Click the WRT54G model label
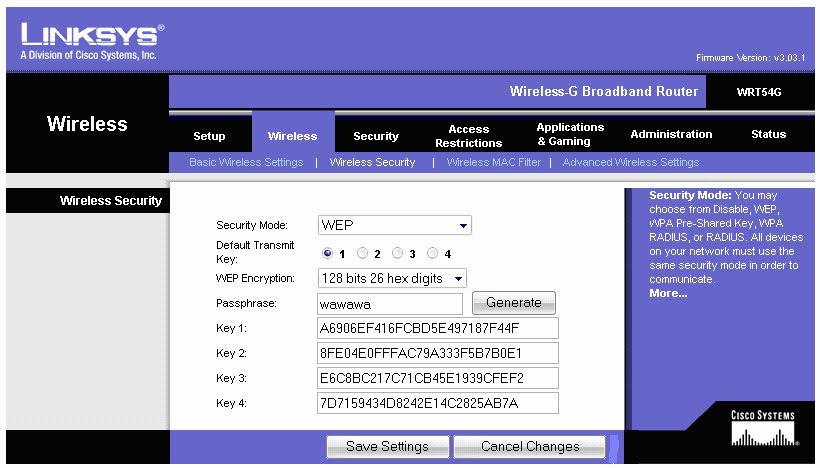Screen dimensions: 820x468 pos(759,92)
